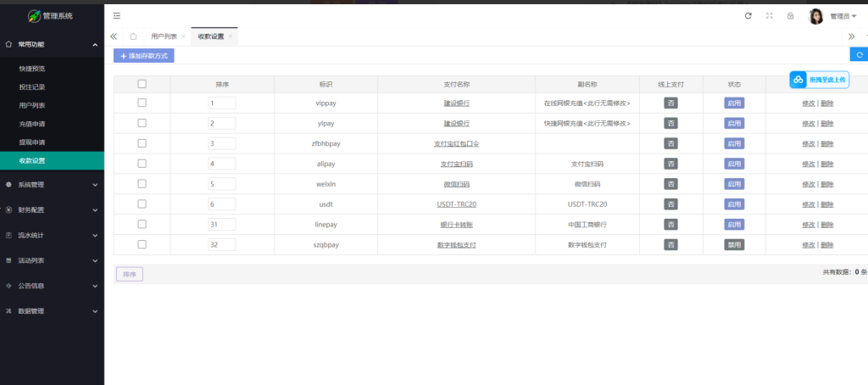The width and height of the screenshot is (868, 385).
Task: Check the vippay row checkbox
Action: [142, 103]
